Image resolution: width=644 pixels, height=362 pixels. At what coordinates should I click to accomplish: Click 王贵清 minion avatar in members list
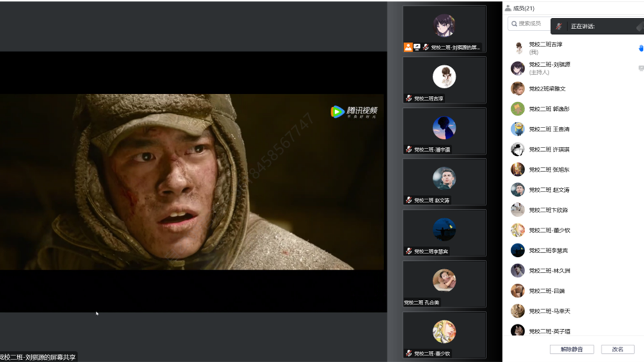[517, 129]
